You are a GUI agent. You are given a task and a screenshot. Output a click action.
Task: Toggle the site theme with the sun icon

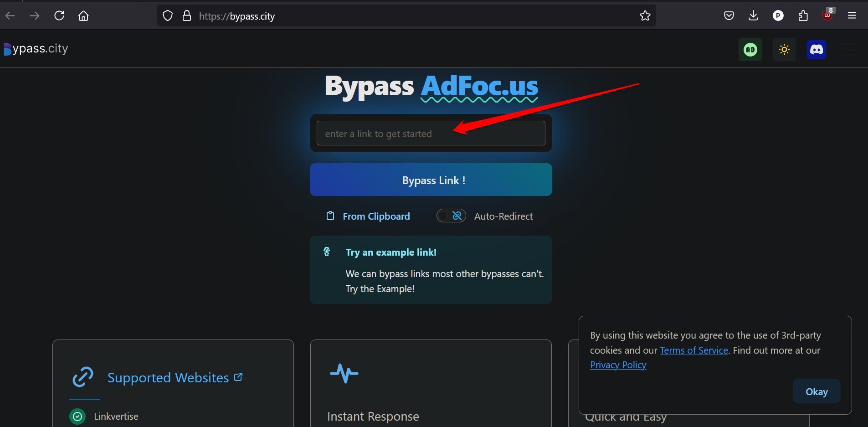784,50
